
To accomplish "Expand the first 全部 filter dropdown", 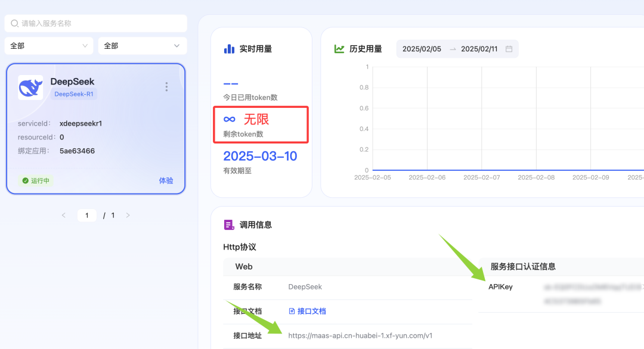I will pyautogui.click(x=49, y=46).
